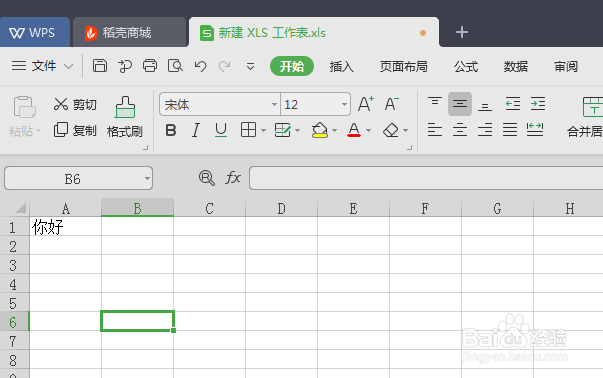Click the eraser Clear icon
This screenshot has width=603, height=378.
391,130
